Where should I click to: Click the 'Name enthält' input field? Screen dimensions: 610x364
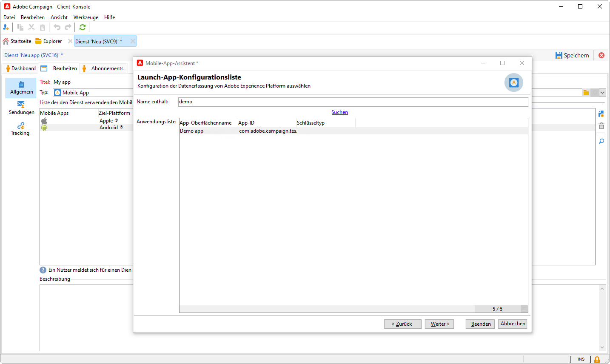(x=353, y=102)
